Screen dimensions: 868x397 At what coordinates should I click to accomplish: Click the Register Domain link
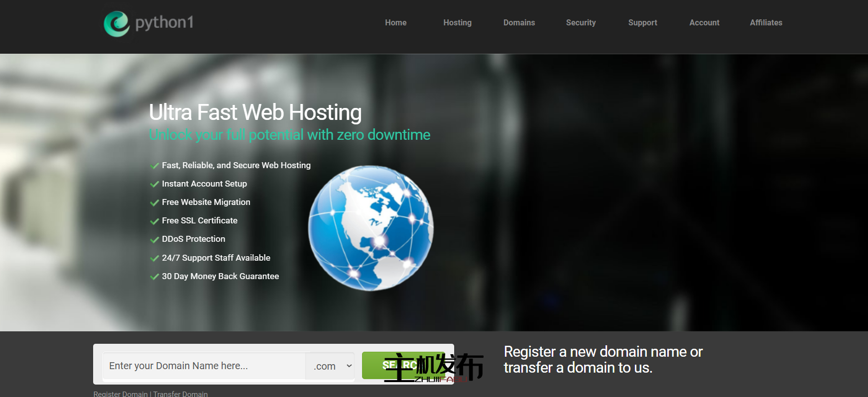tap(121, 394)
